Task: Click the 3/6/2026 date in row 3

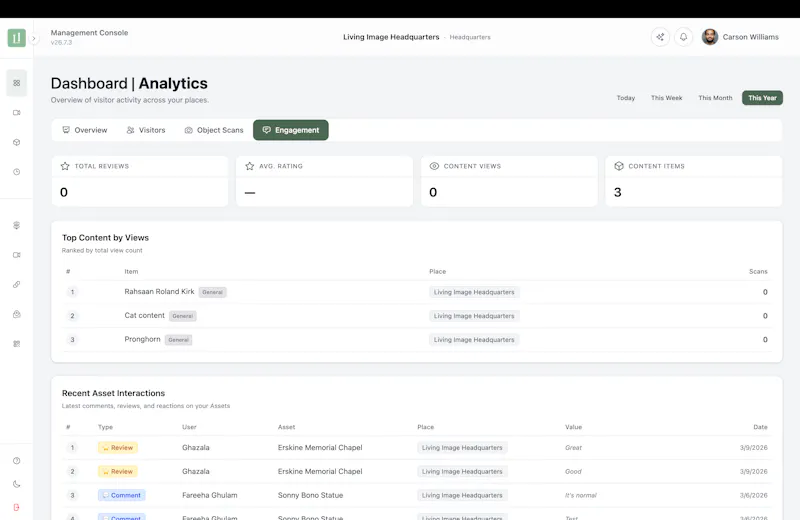Action: click(x=754, y=496)
